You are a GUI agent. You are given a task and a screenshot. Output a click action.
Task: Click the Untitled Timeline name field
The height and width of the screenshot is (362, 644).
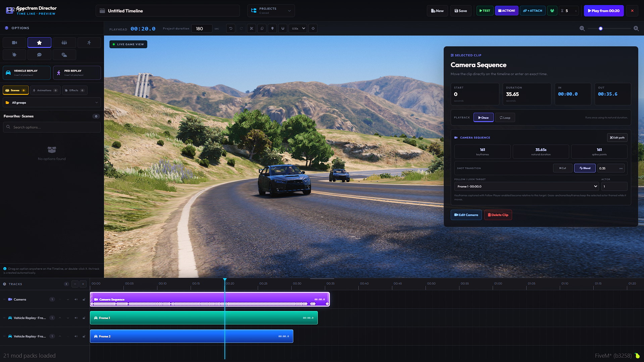point(168,11)
